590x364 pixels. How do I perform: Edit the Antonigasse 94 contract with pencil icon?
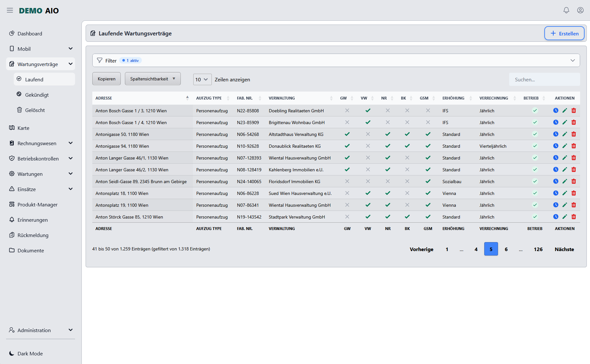click(565, 146)
